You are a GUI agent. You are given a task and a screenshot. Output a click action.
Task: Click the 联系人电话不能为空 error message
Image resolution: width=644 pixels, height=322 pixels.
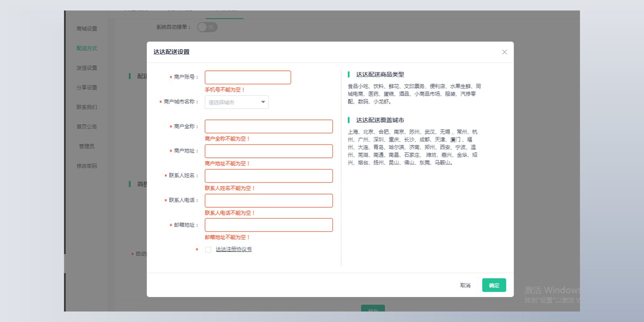coord(230,213)
